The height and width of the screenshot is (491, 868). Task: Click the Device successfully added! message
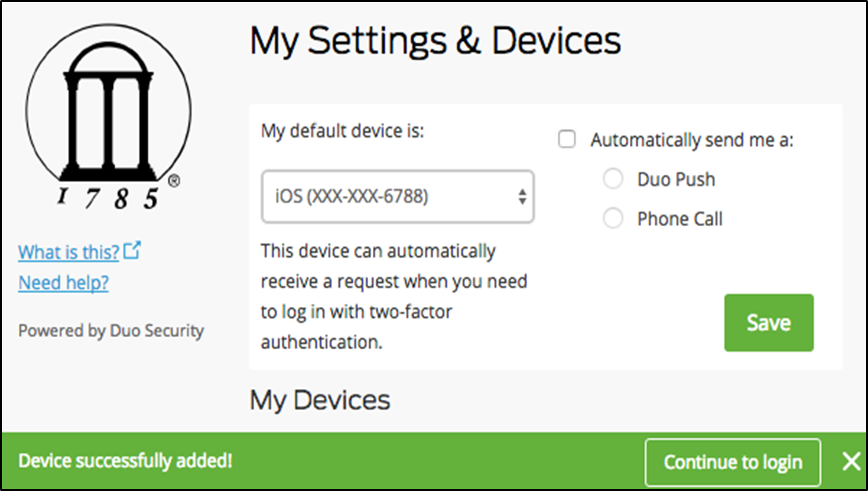125,461
